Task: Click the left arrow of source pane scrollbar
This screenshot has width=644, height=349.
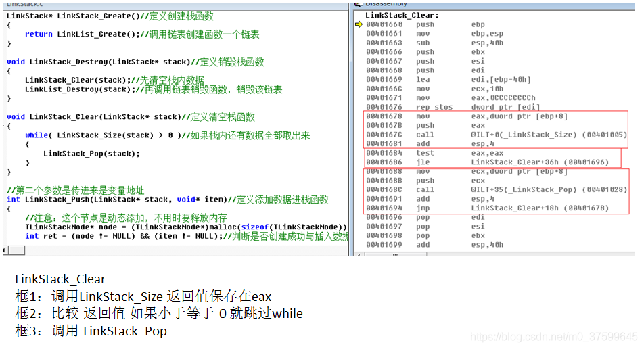Action: [x=5, y=250]
